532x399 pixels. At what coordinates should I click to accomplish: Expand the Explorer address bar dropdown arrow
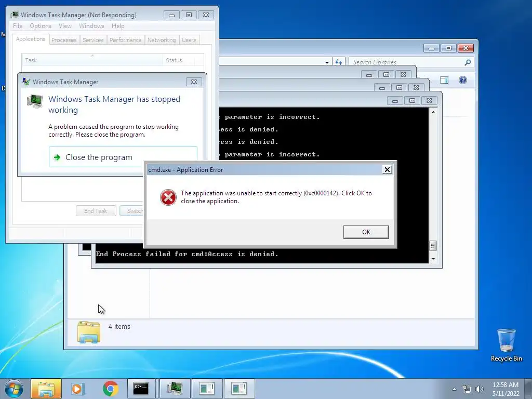[327, 62]
